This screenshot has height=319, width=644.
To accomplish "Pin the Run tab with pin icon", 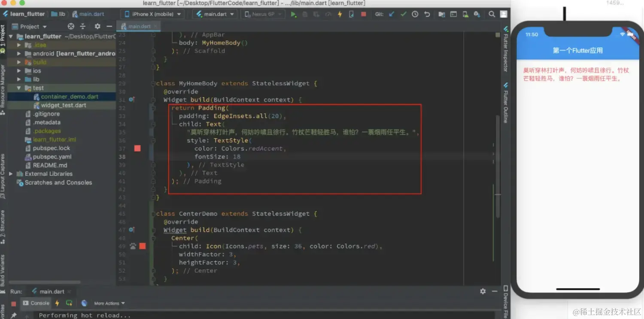I will pos(14,315).
